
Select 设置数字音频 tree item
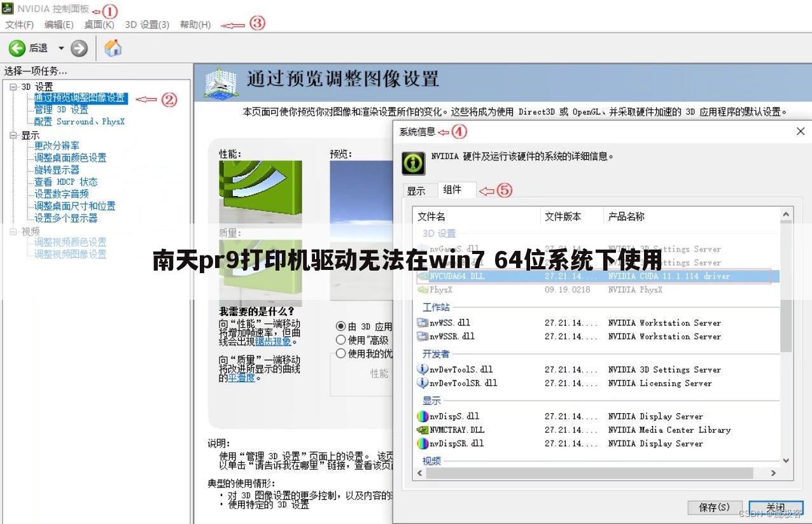61,194
